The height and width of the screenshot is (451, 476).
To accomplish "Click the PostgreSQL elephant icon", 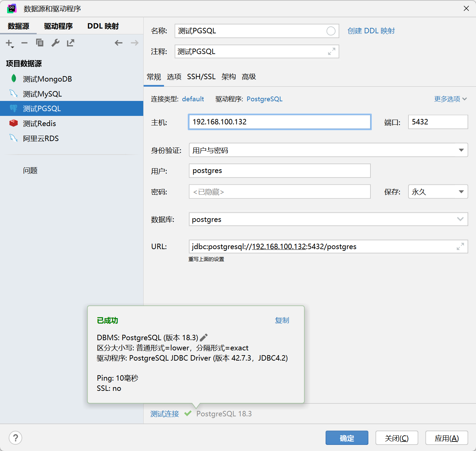I will coord(14,108).
